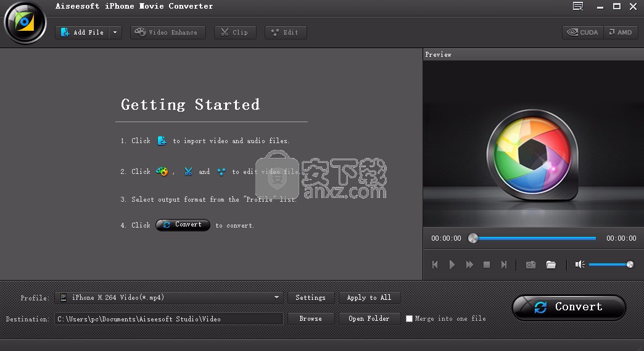Viewport: 644px width, 351px height.
Task: Click the small Convert button in step 4
Action: coord(183,225)
